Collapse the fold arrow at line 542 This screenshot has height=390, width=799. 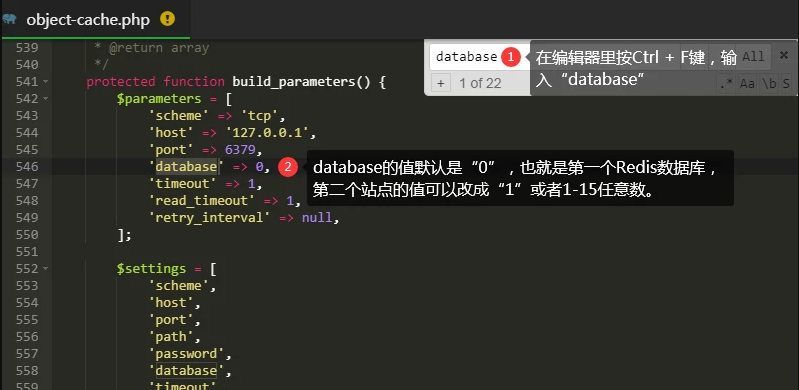[46, 98]
